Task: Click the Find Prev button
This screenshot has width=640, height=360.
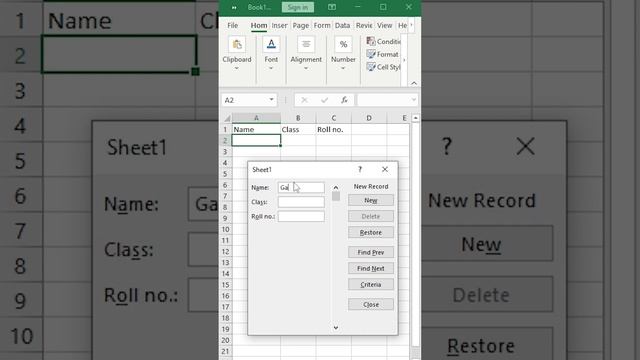Action: click(x=371, y=252)
